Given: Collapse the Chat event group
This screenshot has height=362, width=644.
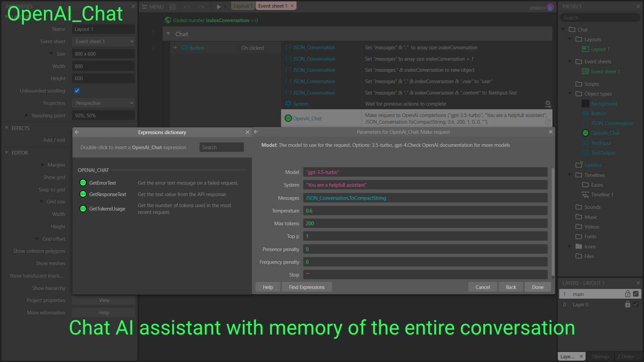Looking at the screenshot, I should pos(169,34).
